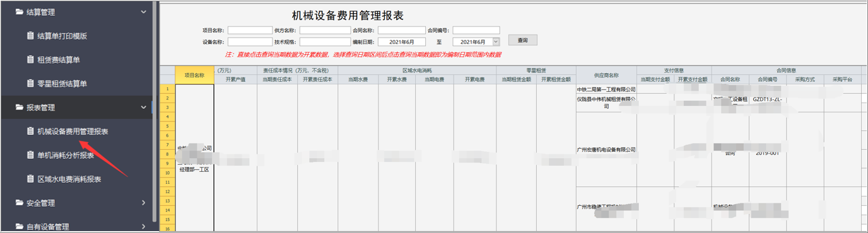
Task: Click document icon beside 机械设备费用管理报表
Action: click(30, 132)
